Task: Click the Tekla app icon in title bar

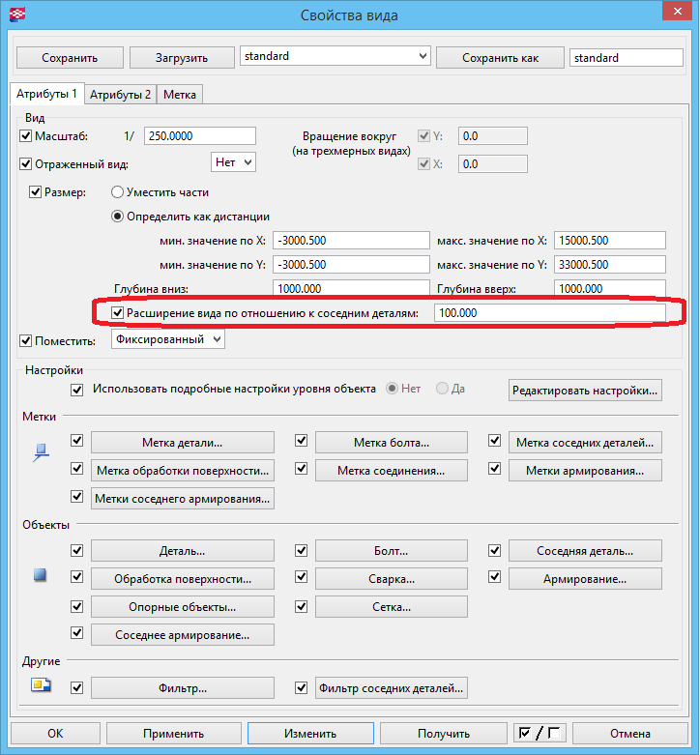Action: 16,15
